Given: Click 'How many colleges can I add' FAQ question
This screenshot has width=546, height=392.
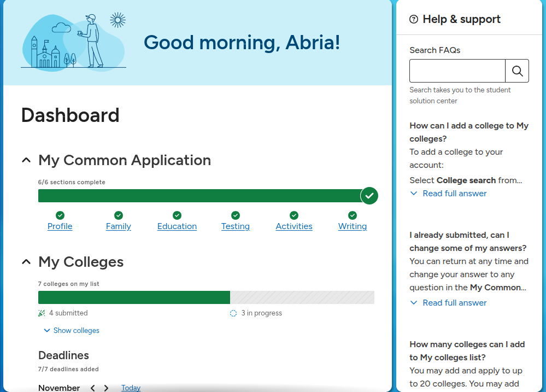Looking at the screenshot, I should [467, 351].
